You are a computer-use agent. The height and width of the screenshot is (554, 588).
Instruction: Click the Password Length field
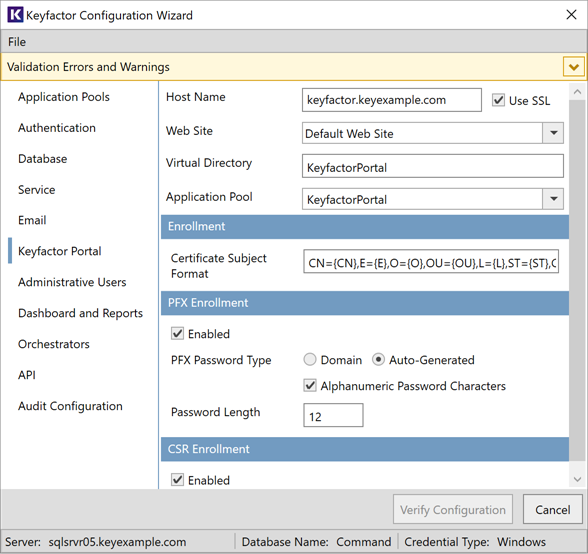point(333,415)
